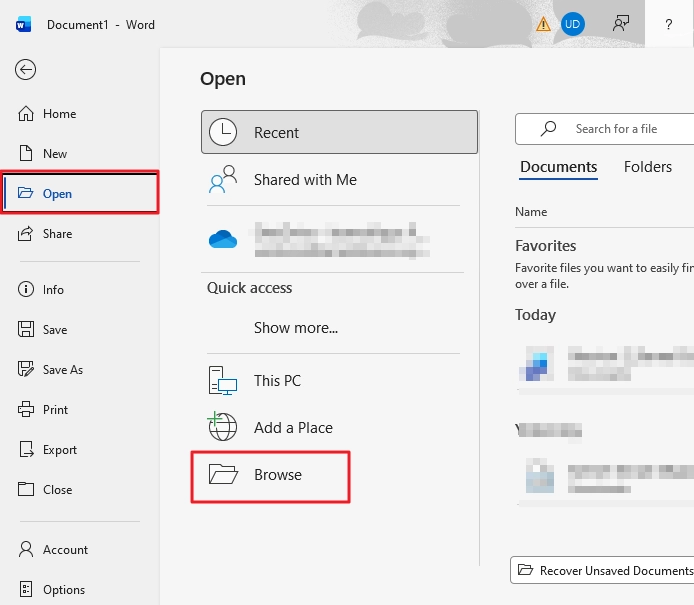Viewport: 694px width, 605px height.
Task: Open the Account page
Action: tap(80, 550)
